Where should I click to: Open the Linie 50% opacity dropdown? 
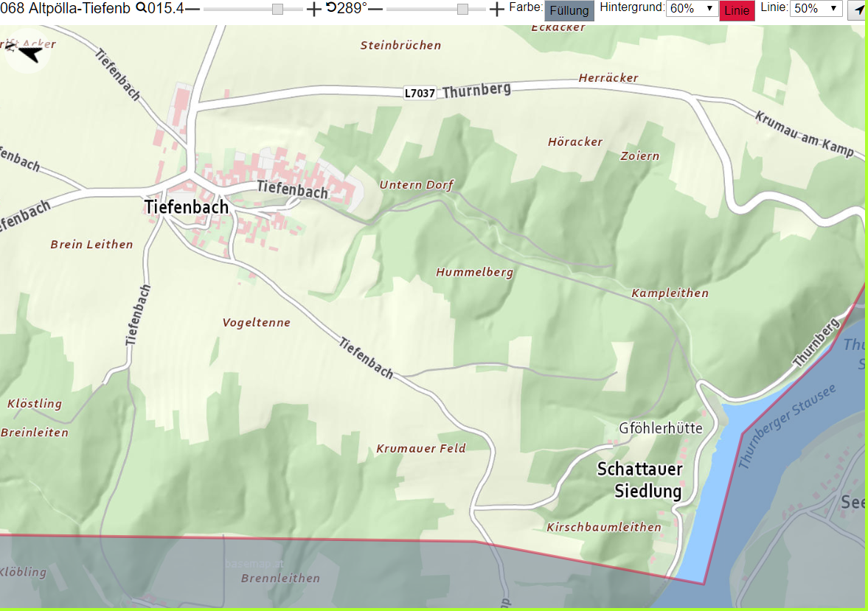coord(816,8)
